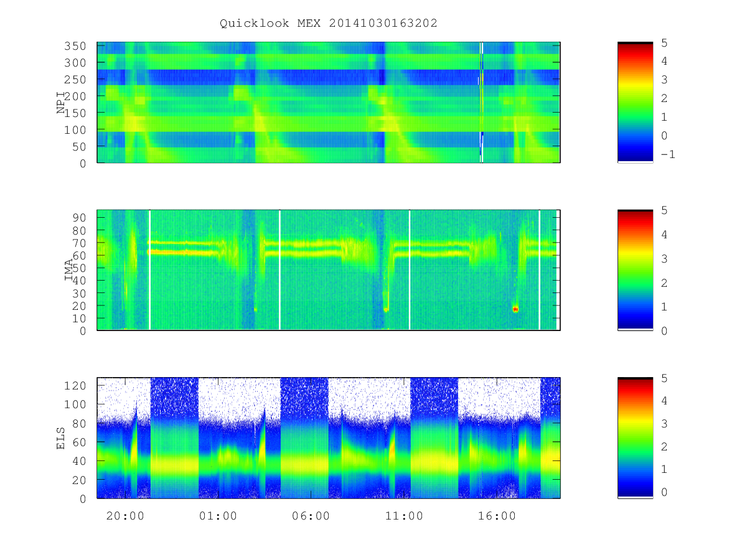Select the IMA y-axis label
Viewport: 747px width, 560px height.
pos(69,270)
